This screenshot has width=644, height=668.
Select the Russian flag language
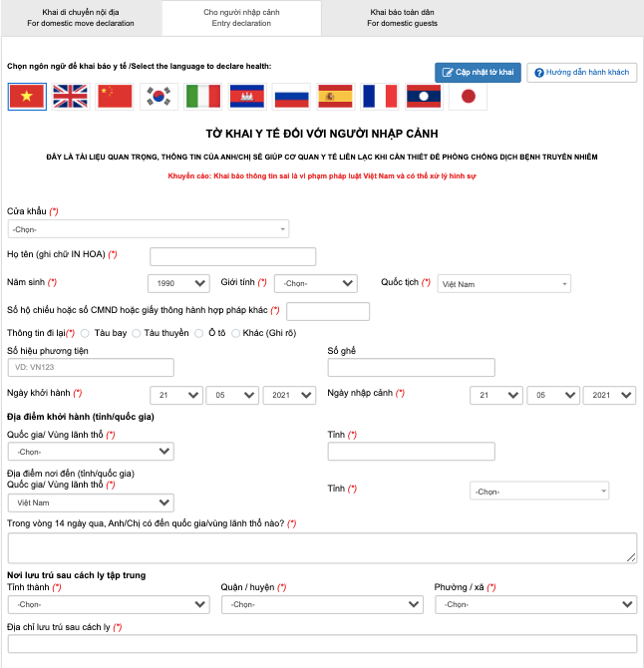pyautogui.click(x=291, y=97)
